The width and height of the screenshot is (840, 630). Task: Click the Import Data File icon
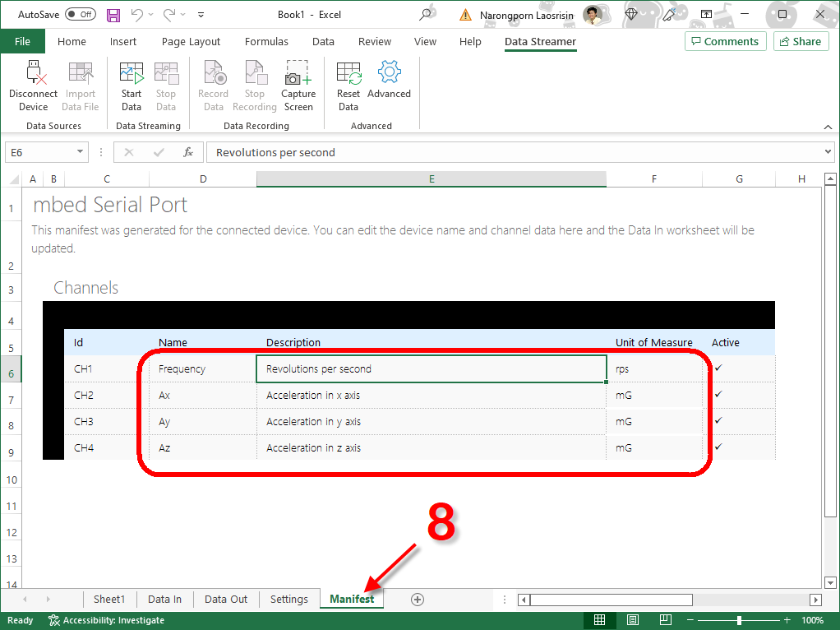click(81, 72)
